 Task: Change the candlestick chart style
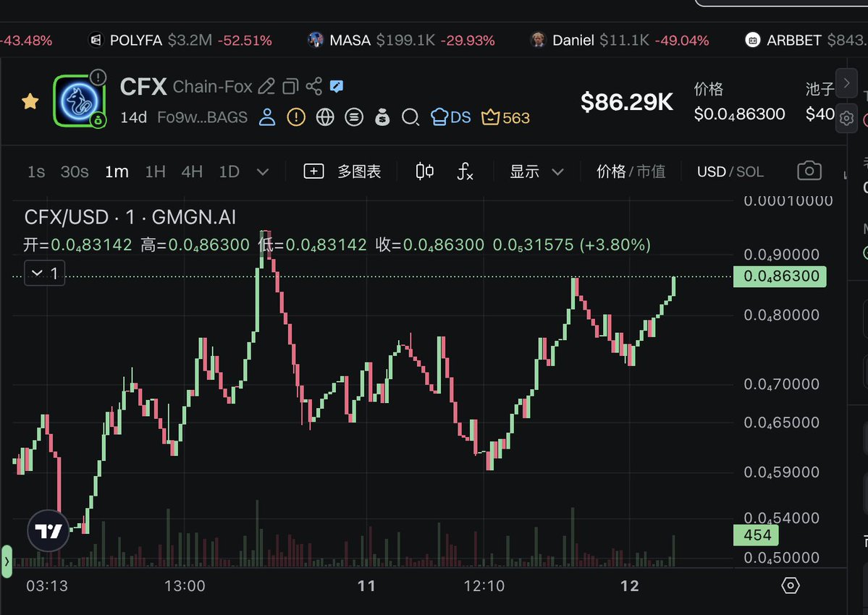click(x=425, y=171)
